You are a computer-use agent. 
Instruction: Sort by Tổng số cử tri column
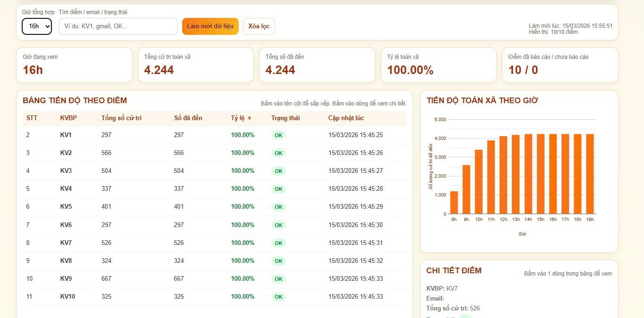pos(121,118)
